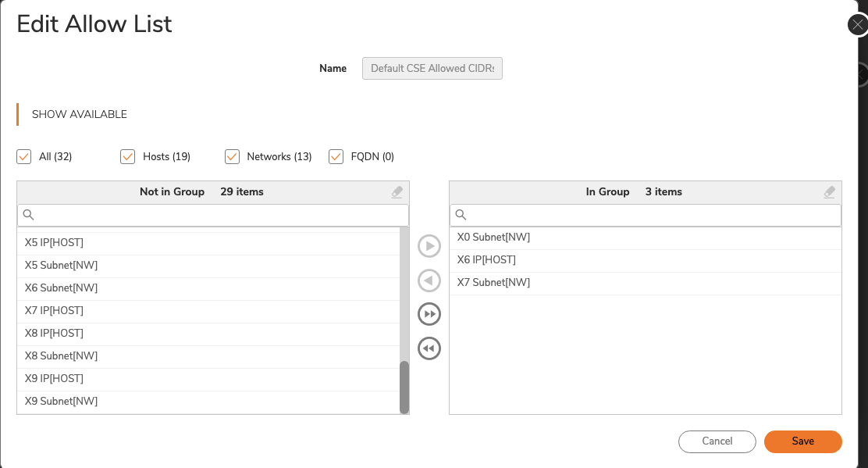This screenshot has height=468, width=868.
Task: Close the Edit Allow List dialog
Action: [x=858, y=24]
